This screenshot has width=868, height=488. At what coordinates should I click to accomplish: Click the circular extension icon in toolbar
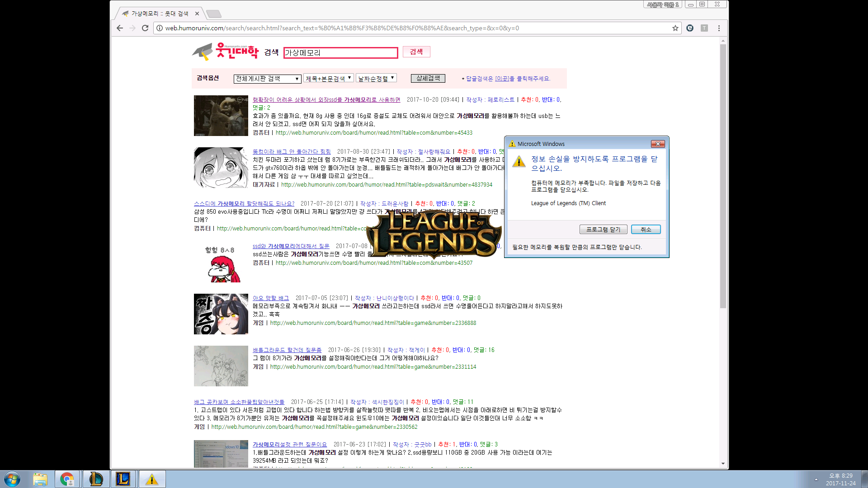click(690, 28)
